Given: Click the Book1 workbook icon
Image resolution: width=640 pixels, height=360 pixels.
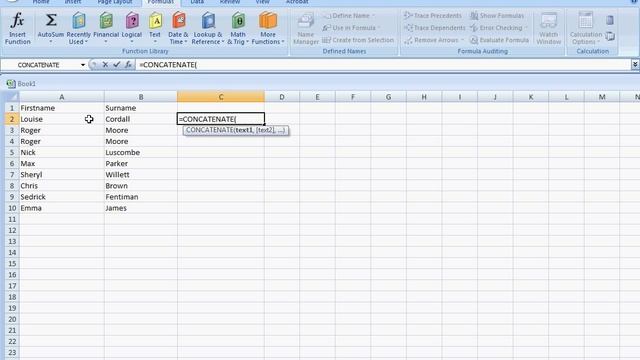Looking at the screenshot, I should [x=11, y=84].
